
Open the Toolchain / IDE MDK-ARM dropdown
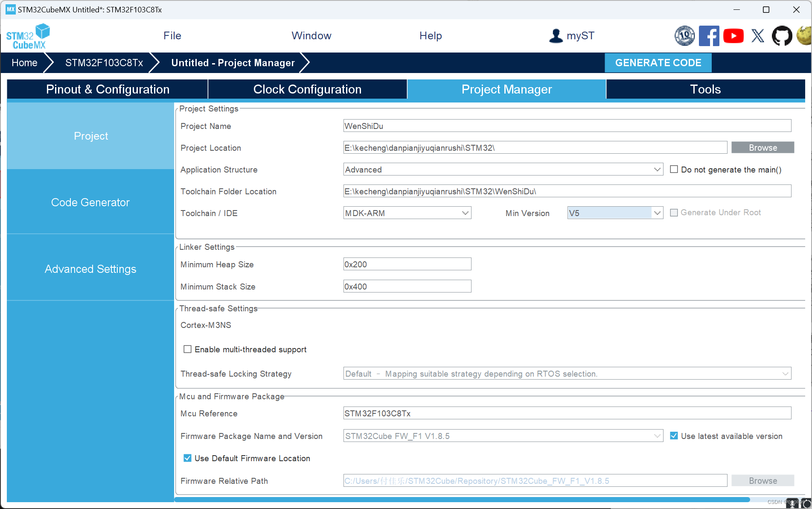(407, 213)
